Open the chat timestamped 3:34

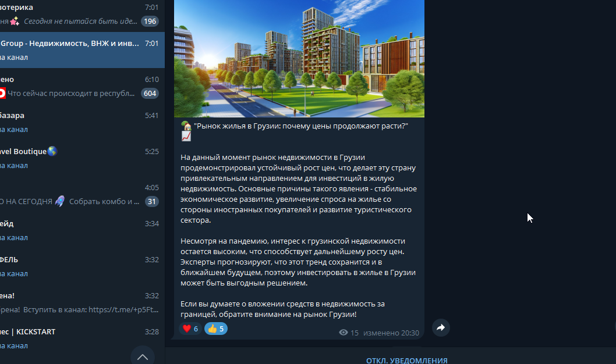coord(82,231)
